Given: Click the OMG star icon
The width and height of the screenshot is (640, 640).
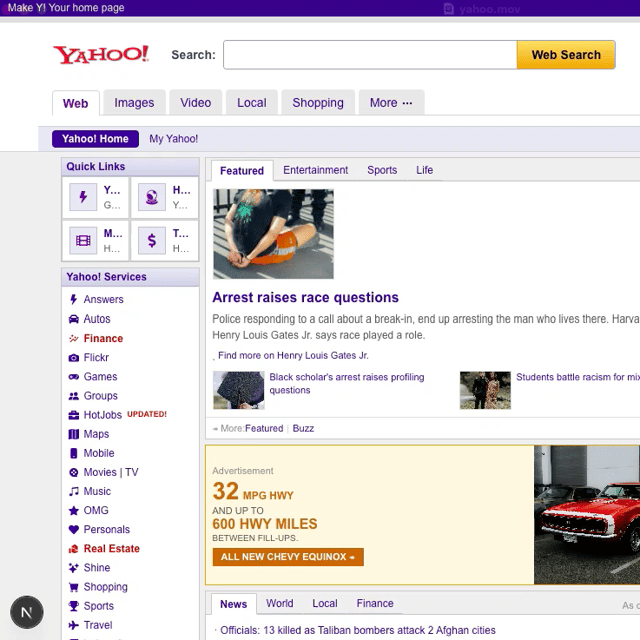Looking at the screenshot, I should point(73,511).
